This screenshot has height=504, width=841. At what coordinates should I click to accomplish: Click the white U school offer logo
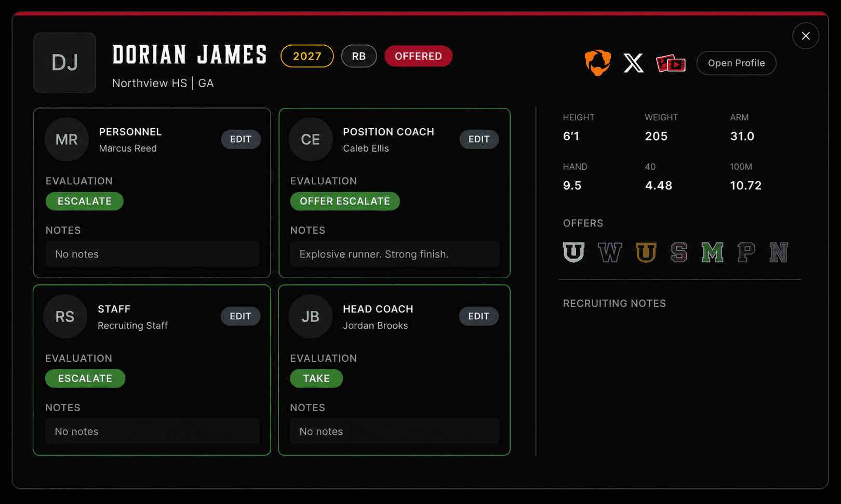pyautogui.click(x=573, y=252)
